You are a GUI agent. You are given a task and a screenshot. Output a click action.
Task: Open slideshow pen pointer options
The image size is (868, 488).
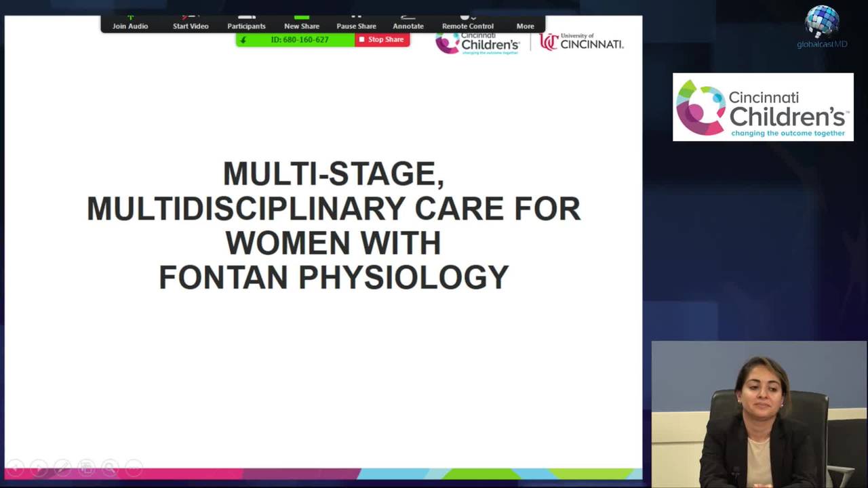click(x=62, y=468)
